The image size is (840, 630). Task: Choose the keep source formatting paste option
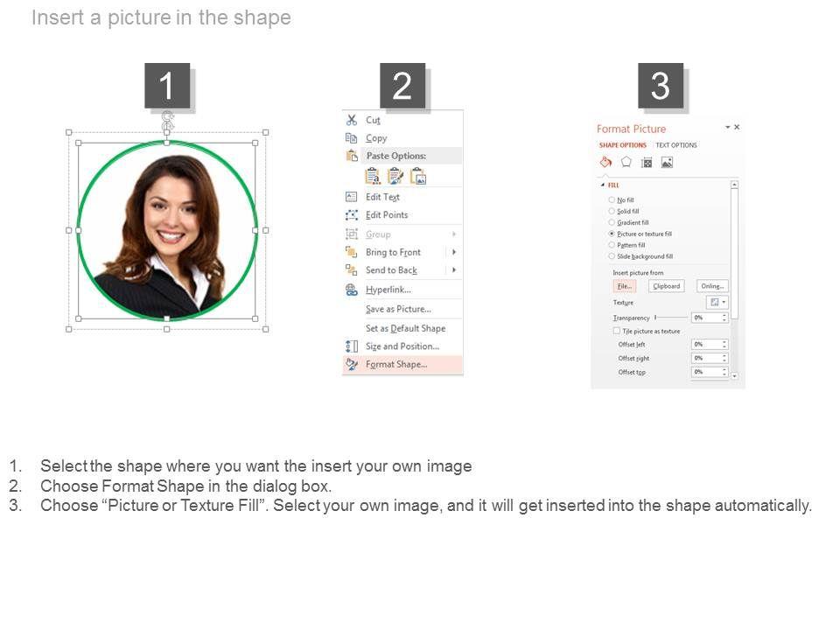pos(395,176)
